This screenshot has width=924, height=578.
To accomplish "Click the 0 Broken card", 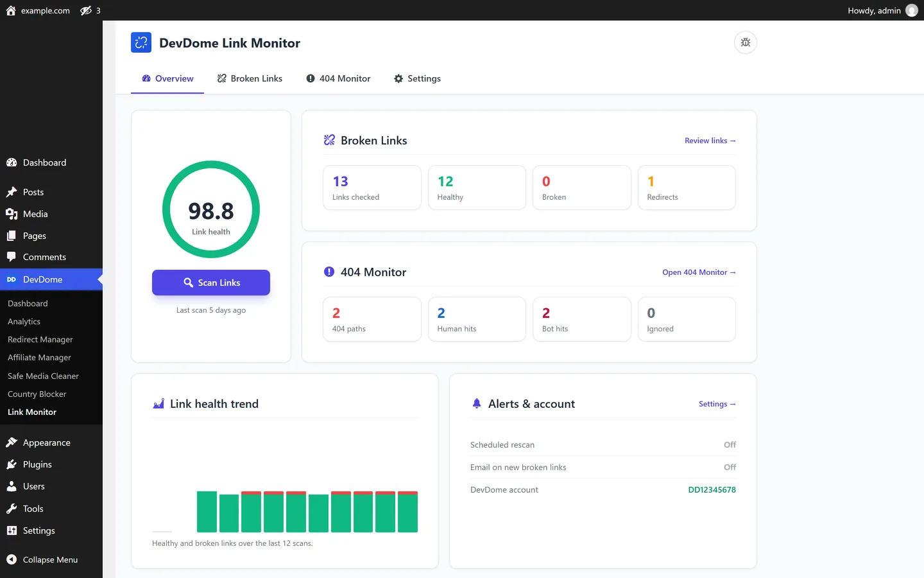I will click(582, 188).
